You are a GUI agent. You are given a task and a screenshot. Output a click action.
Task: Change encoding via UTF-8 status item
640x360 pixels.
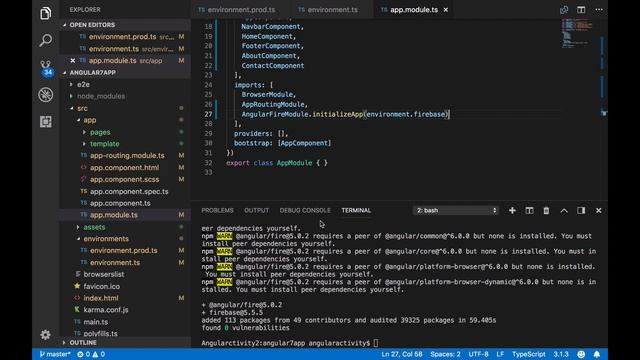478,354
